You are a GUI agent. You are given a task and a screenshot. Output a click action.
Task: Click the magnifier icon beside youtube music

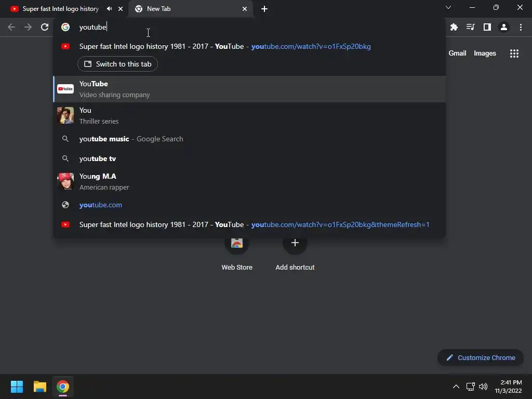click(65, 139)
